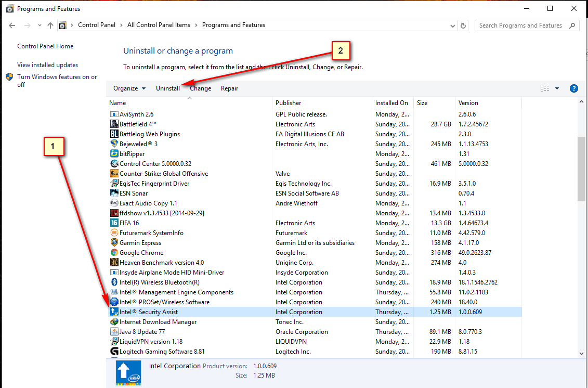
Task: Click the EgisTec Fingerprint Driver icon
Action: [114, 184]
